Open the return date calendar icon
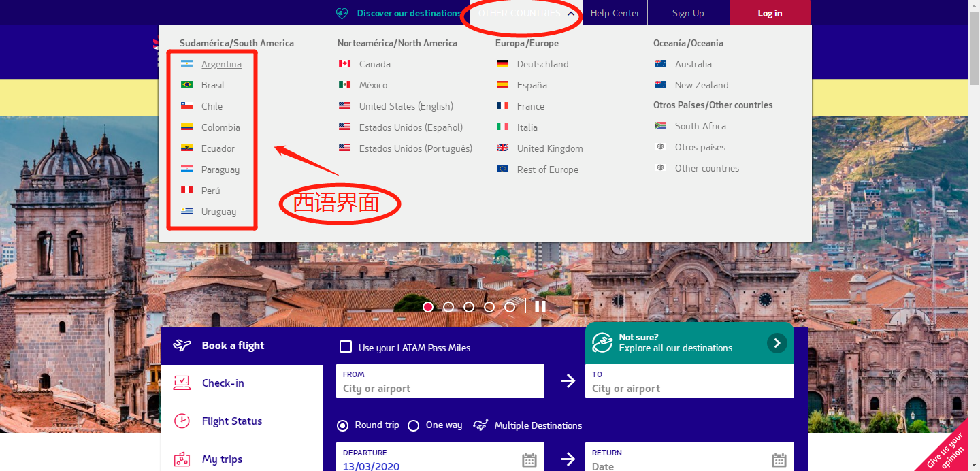980x471 pixels. (x=779, y=460)
